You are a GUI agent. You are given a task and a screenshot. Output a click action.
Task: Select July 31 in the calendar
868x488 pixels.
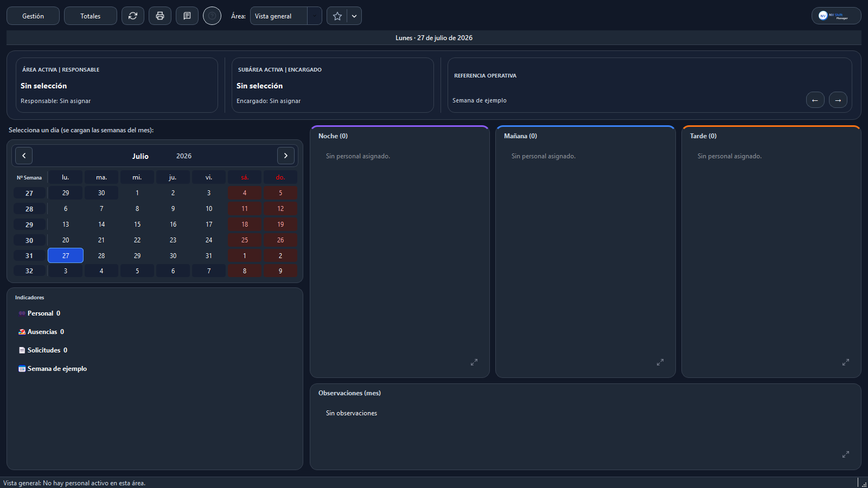209,255
